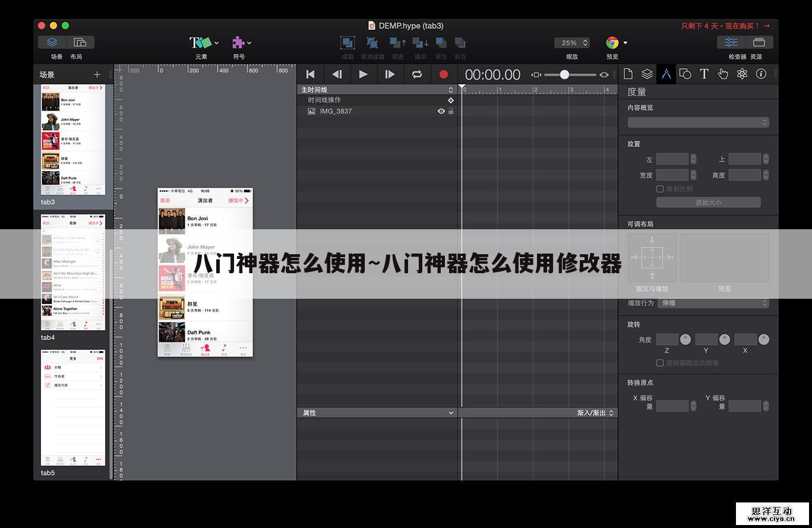
Task: Select the tab3 scene thumbnail
Action: tap(73, 140)
